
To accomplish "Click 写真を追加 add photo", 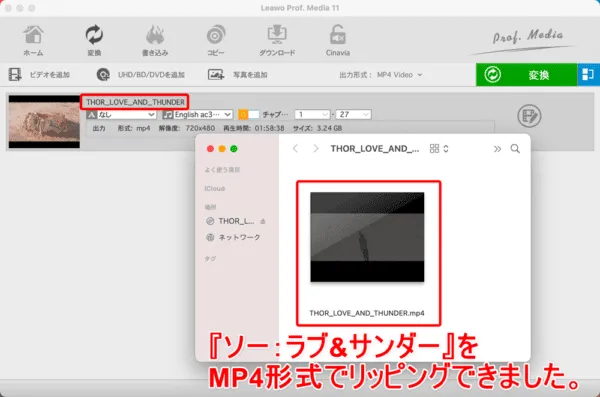I will tap(237, 75).
